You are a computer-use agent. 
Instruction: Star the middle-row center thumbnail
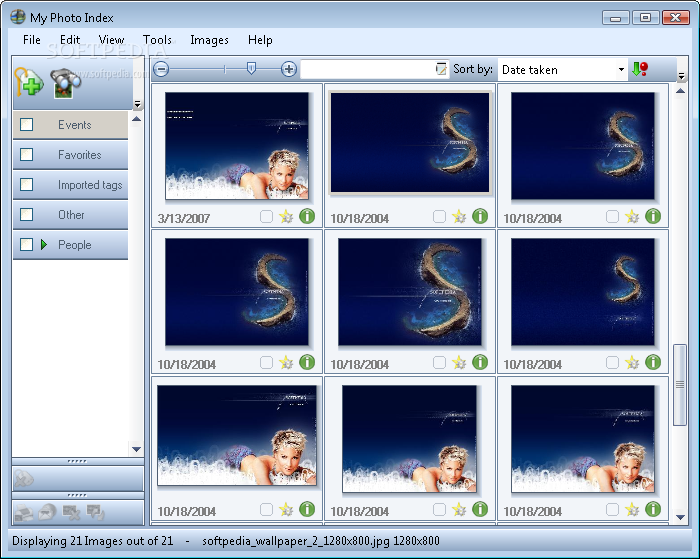tap(459, 363)
